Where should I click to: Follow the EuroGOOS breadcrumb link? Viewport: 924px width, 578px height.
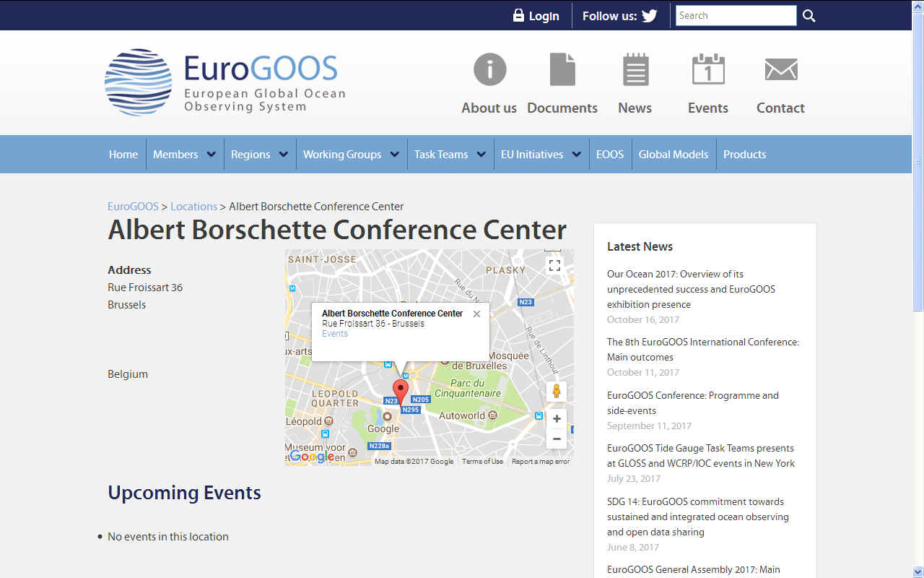click(133, 207)
